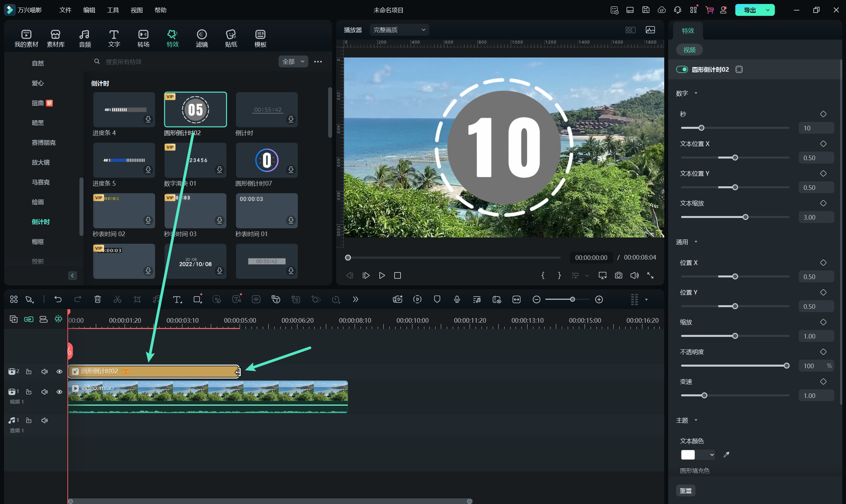846x504 pixels.
Task: Click the snapshot camera icon in player
Action: coord(618,275)
